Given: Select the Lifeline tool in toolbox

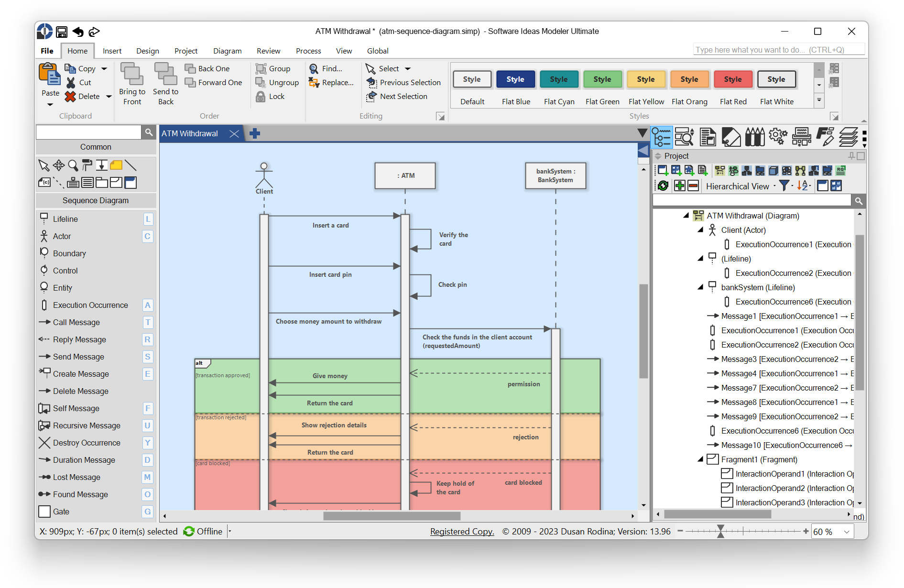Looking at the screenshot, I should click(65, 219).
